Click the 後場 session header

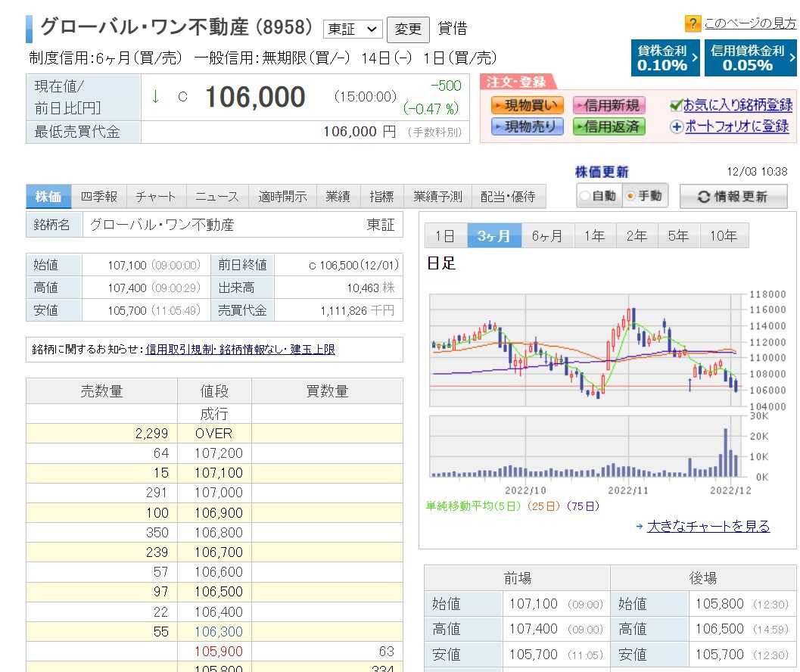[x=704, y=578]
